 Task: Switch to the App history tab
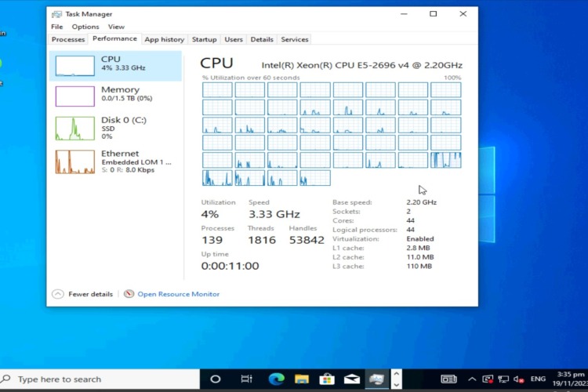pos(165,39)
